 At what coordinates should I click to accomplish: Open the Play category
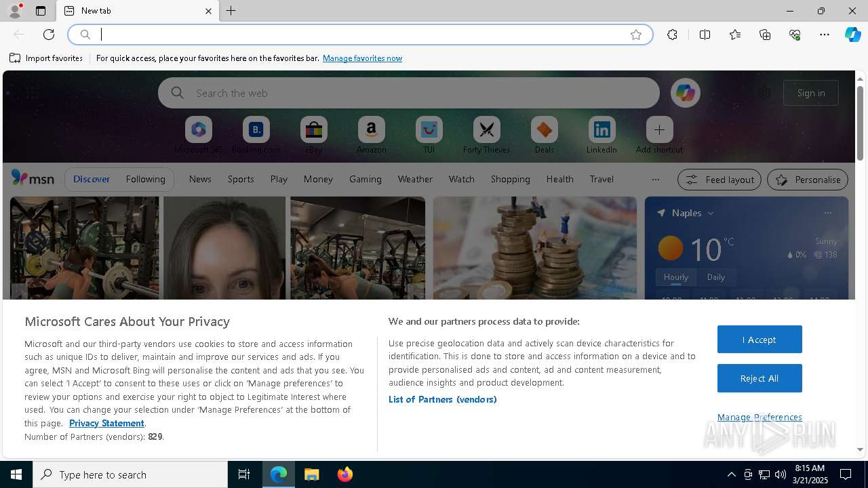[x=279, y=179]
